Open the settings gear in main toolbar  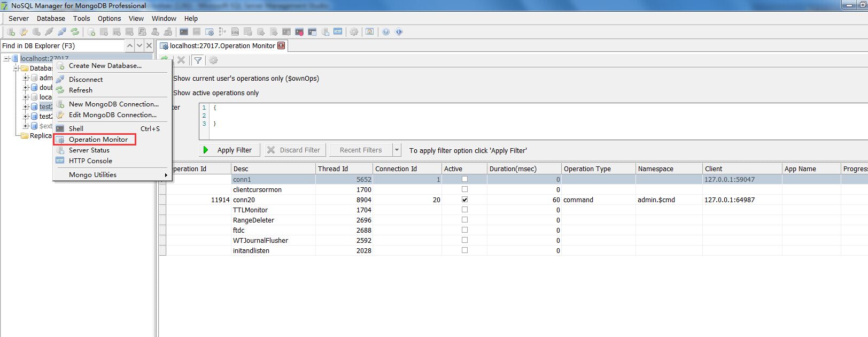tap(354, 32)
